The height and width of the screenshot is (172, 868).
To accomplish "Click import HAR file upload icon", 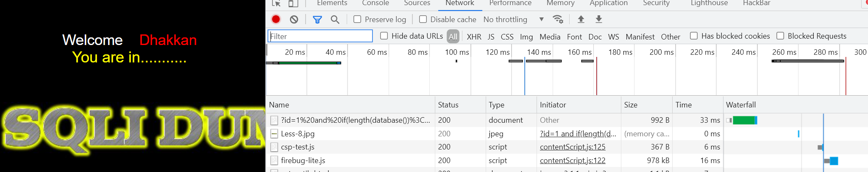I will (x=581, y=19).
